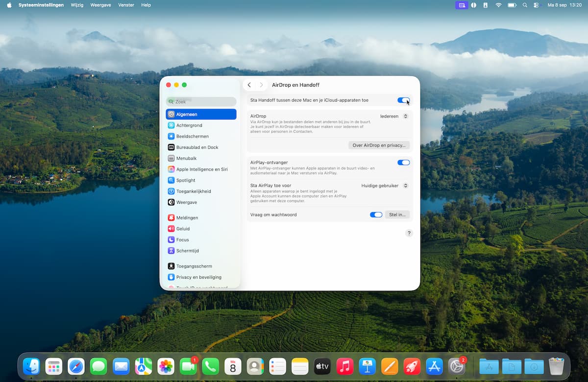Open the Weergave menu in menu bar

click(x=100, y=5)
